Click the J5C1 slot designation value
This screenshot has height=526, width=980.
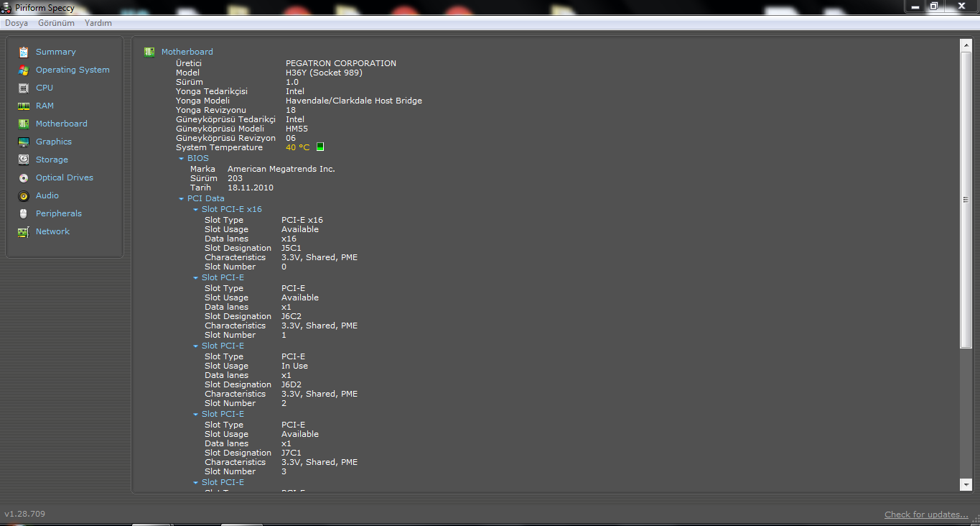click(291, 248)
